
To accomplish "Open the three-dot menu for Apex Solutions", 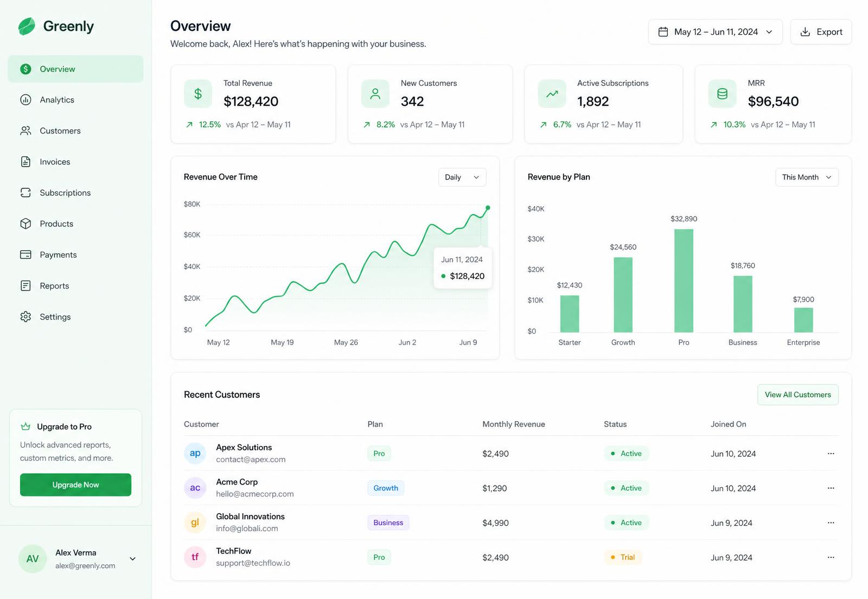I will coord(831,454).
